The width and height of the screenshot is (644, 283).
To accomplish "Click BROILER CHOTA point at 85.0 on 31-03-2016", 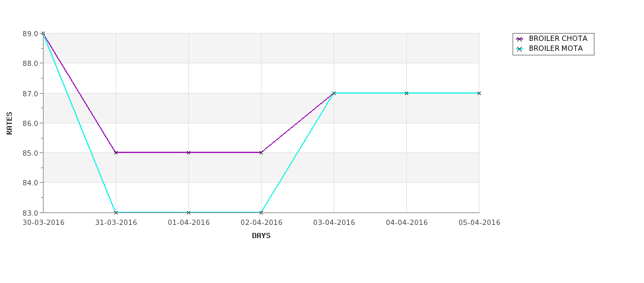I will [x=116, y=152].
